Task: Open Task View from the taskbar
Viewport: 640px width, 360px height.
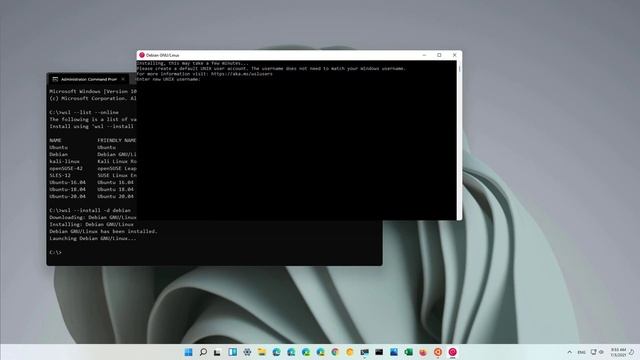Action: pyautogui.click(x=218, y=352)
